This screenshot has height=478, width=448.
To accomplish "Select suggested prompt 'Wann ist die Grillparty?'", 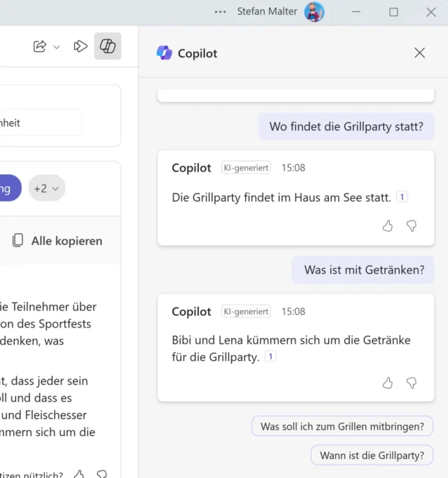I will (x=372, y=455).
